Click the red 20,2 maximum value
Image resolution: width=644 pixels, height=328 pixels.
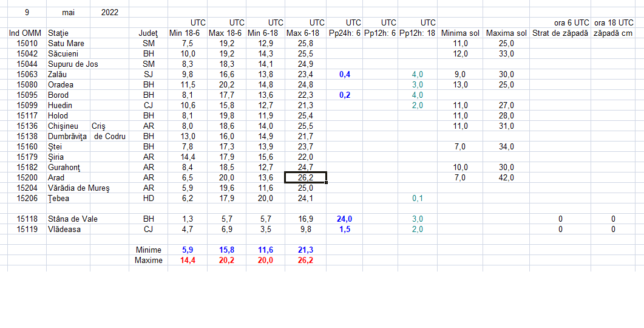click(x=226, y=260)
